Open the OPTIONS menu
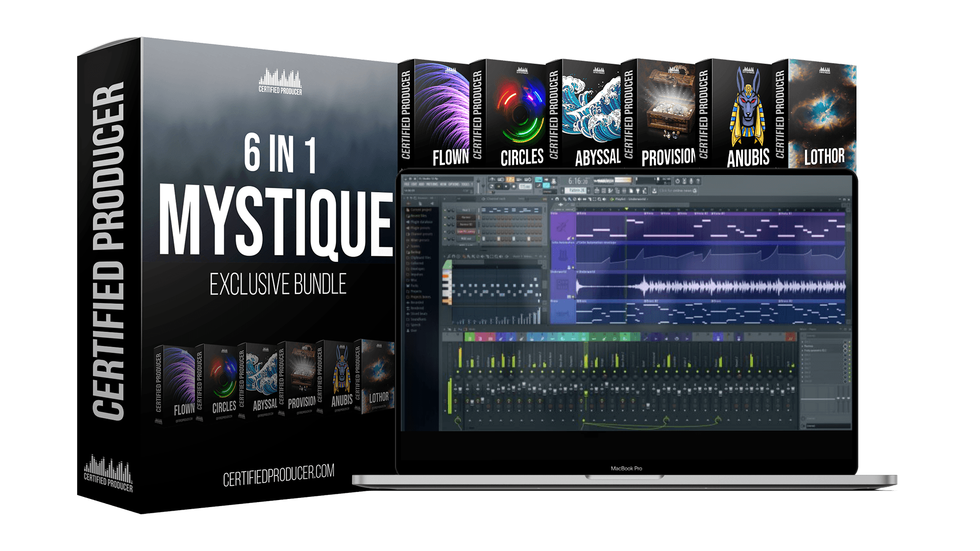The image size is (980, 551). [454, 184]
